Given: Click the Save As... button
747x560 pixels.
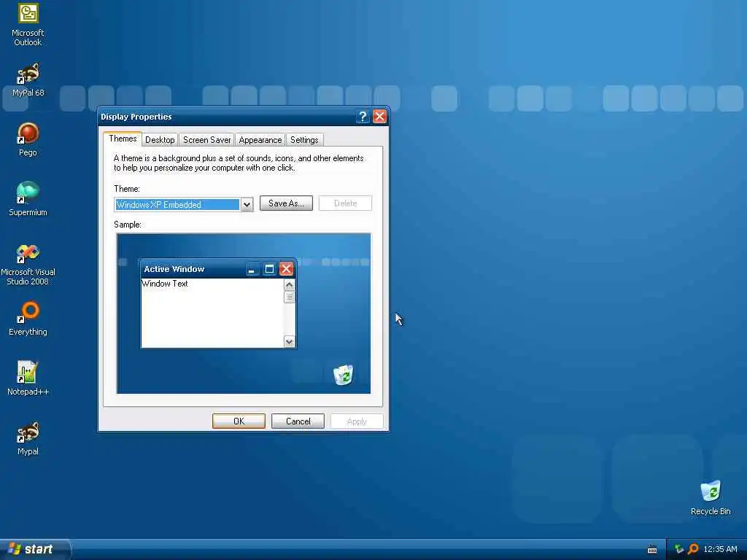Looking at the screenshot, I should (286, 203).
